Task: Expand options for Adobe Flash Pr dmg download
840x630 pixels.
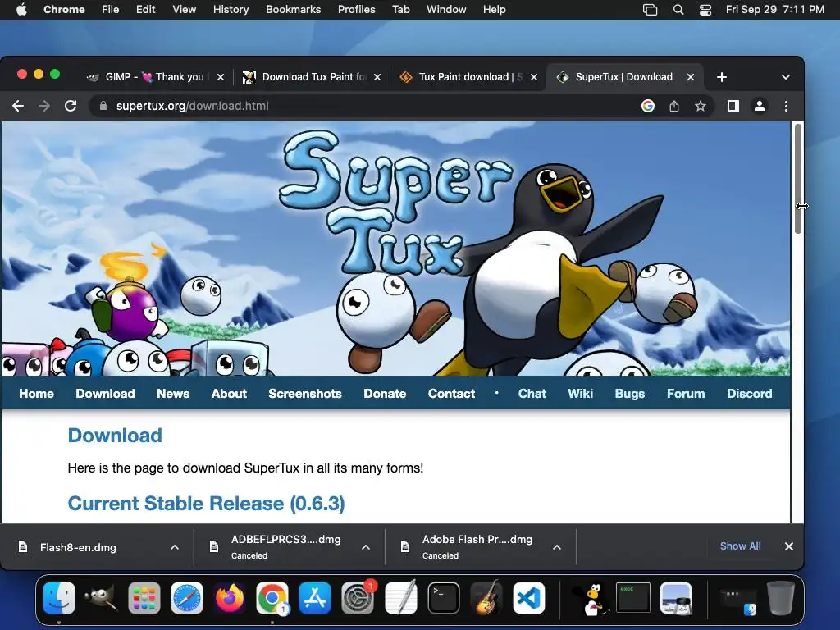Action: coord(557,547)
